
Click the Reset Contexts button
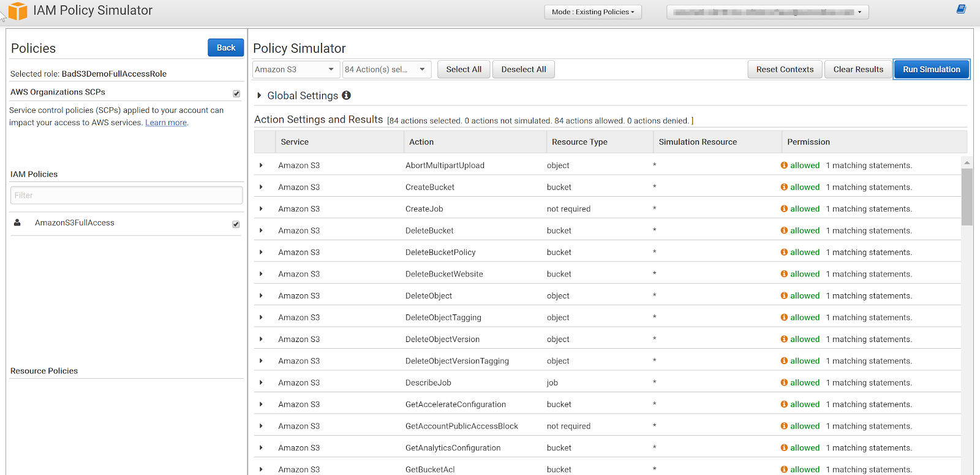785,69
